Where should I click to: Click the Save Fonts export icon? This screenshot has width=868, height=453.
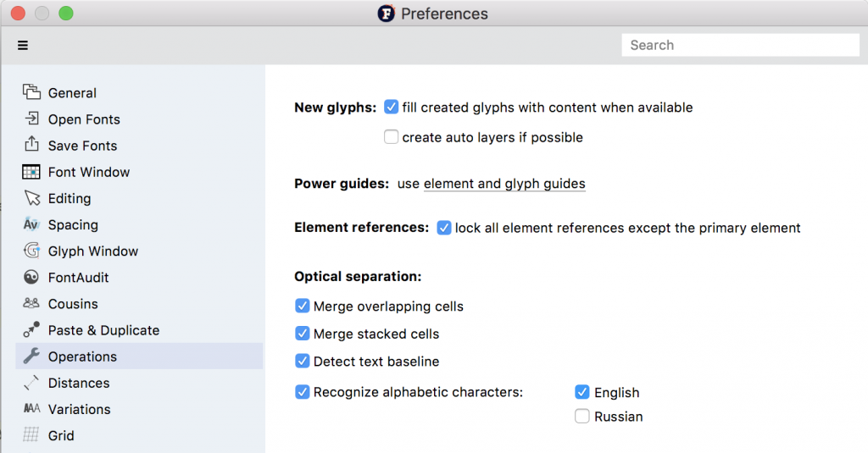(32, 145)
